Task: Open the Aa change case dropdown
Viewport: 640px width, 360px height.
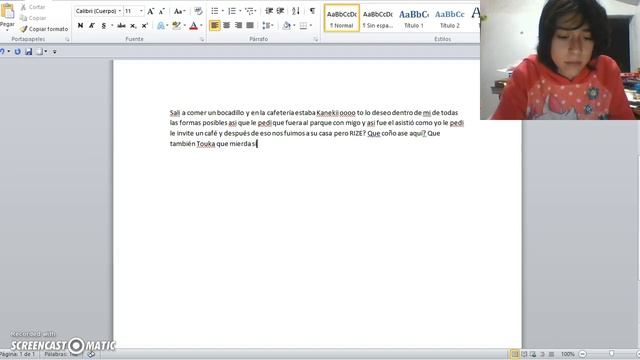Action: (179, 11)
